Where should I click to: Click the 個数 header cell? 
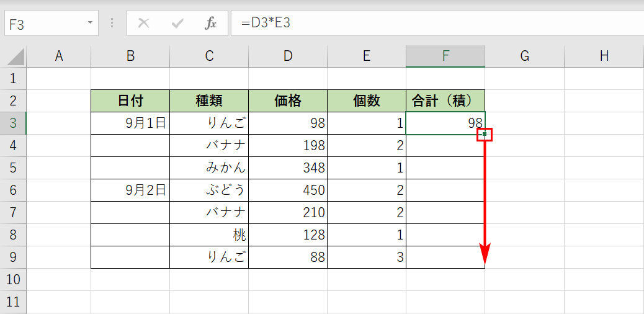pyautogui.click(x=367, y=101)
